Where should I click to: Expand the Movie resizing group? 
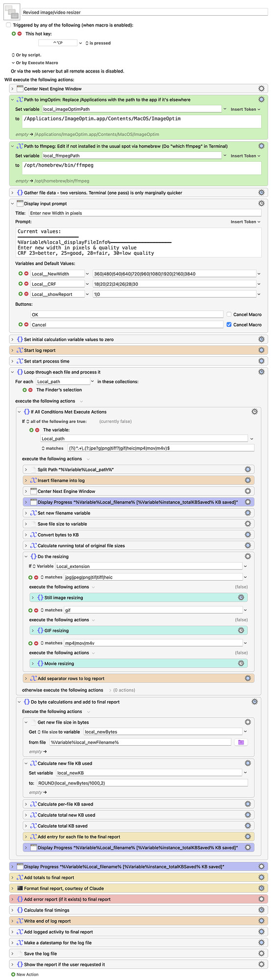(x=33, y=663)
